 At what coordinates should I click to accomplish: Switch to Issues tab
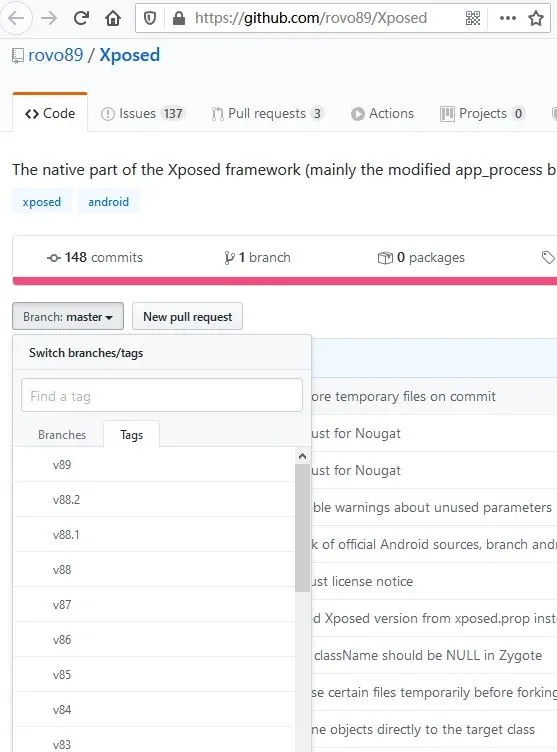(142, 114)
